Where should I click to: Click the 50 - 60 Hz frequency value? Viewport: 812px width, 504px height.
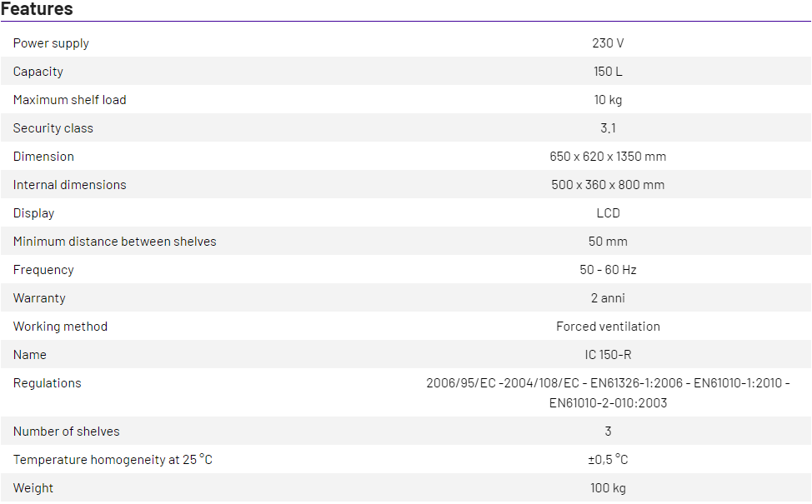point(608,270)
